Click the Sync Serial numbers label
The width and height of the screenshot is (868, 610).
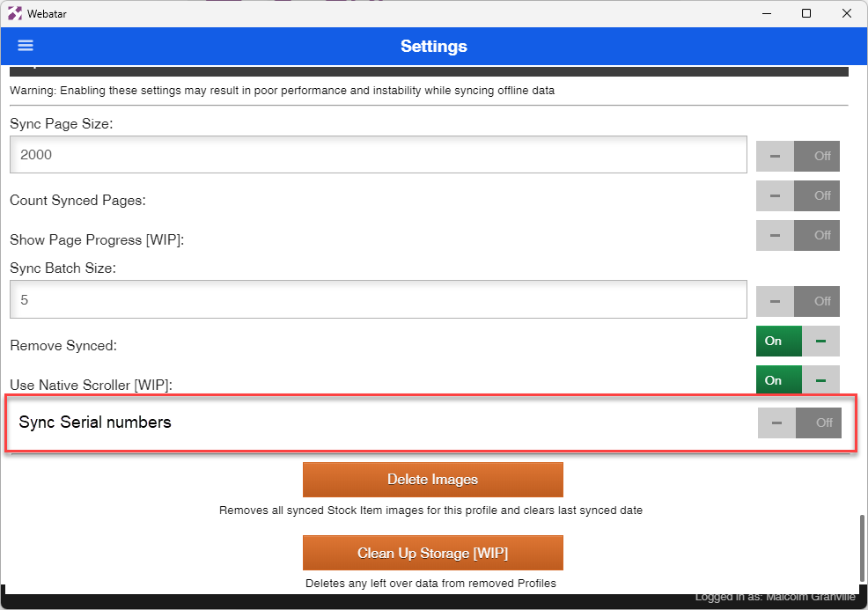95,423
